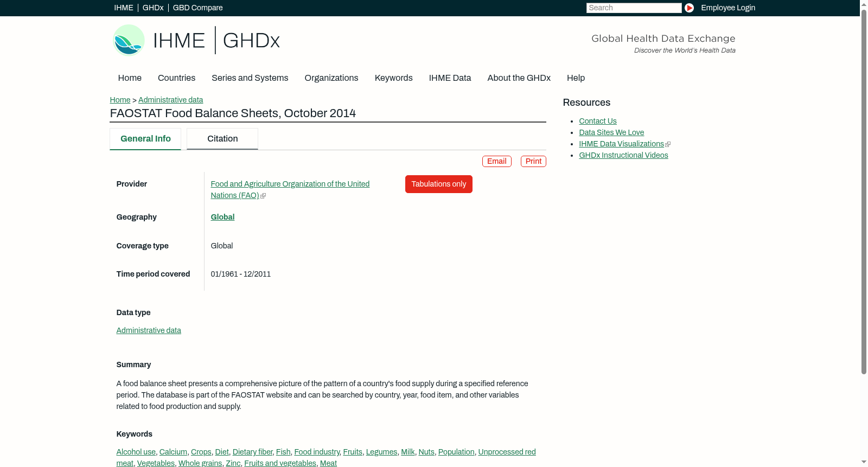Open the Countries menu

(177, 78)
